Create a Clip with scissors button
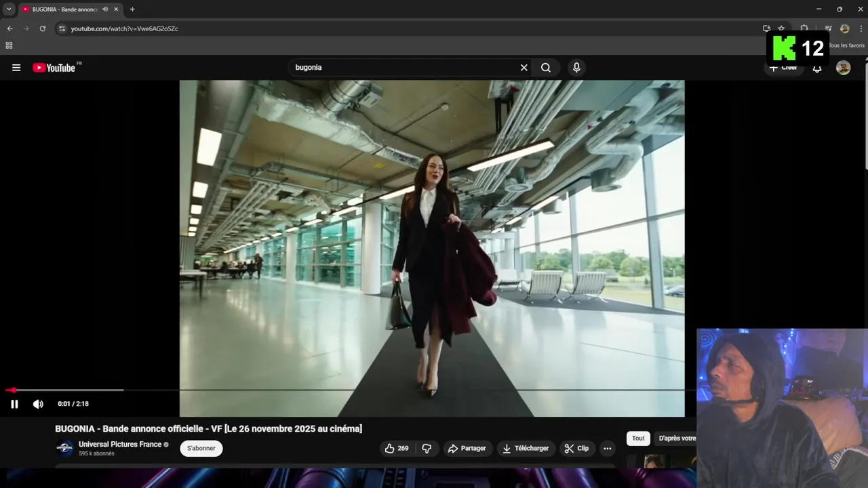Viewport: 868px width, 488px height. (576, 448)
